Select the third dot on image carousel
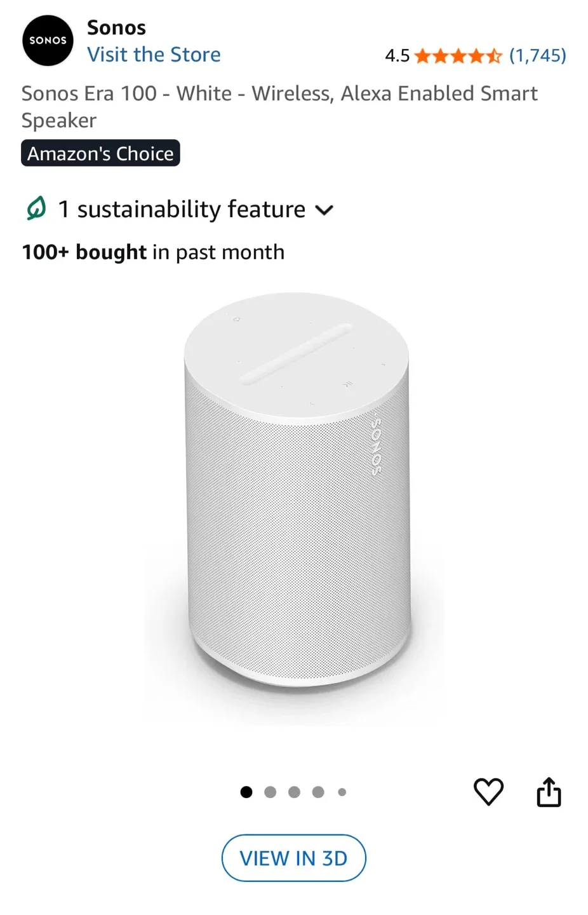Screen dimensions: 588x915 [x=294, y=792]
